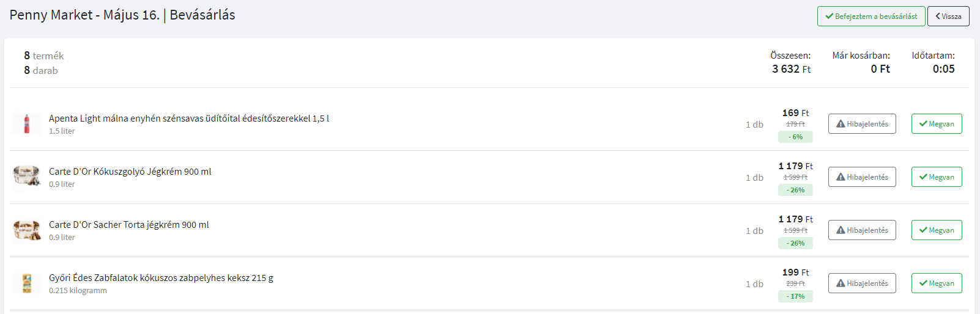
Task: Mark Győri Édes Zabfalatok as Megvan
Action: [937, 283]
